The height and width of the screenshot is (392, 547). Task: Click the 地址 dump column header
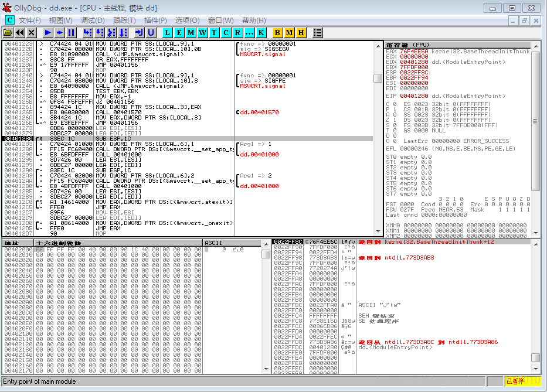coord(18,243)
